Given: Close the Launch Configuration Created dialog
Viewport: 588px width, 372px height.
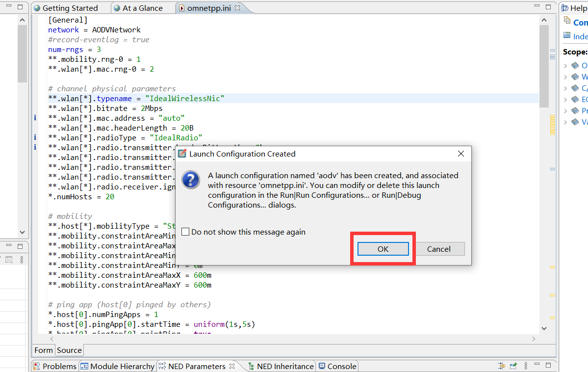Looking at the screenshot, I should (x=461, y=154).
